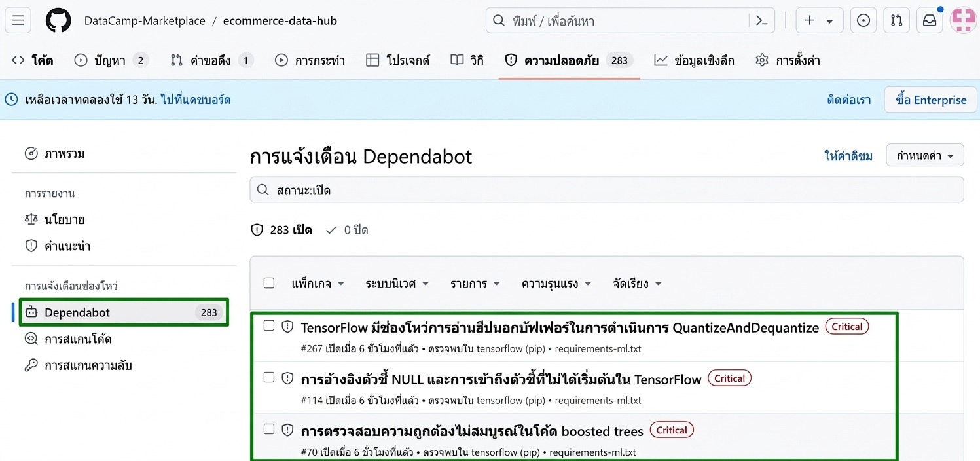This screenshot has width=980, height=461.
Task: Show the 283 เปิด open alerts
Action: 282,230
